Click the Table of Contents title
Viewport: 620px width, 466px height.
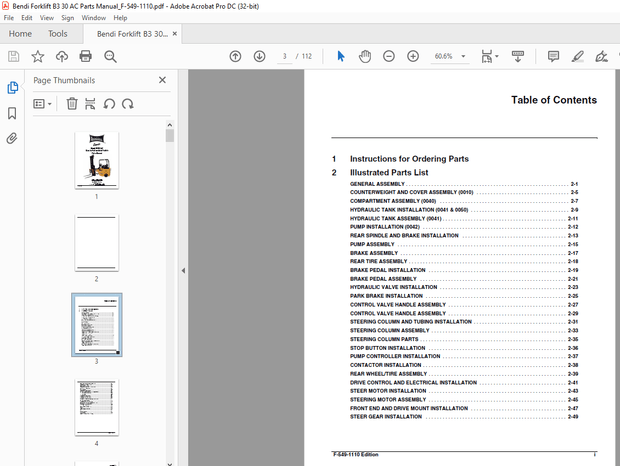554,100
